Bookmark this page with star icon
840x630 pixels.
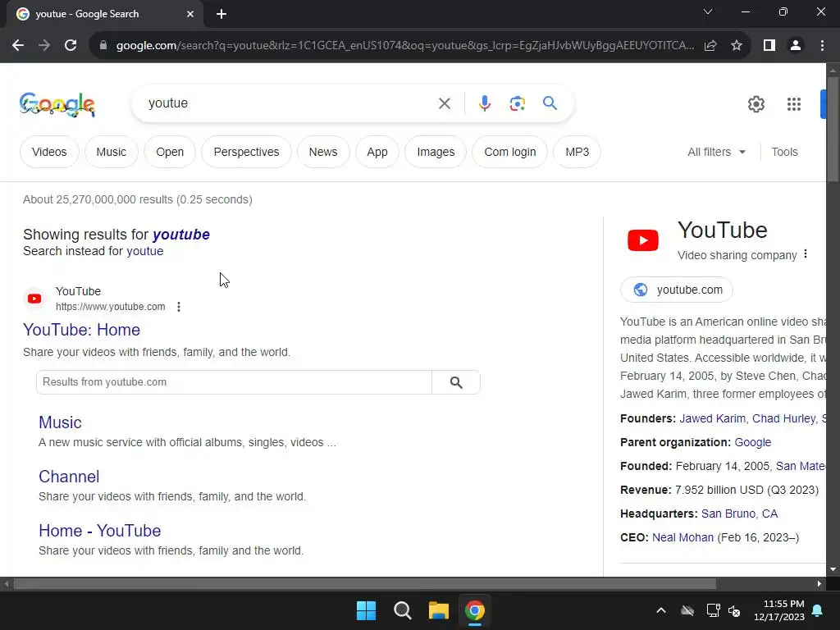pyautogui.click(x=737, y=46)
